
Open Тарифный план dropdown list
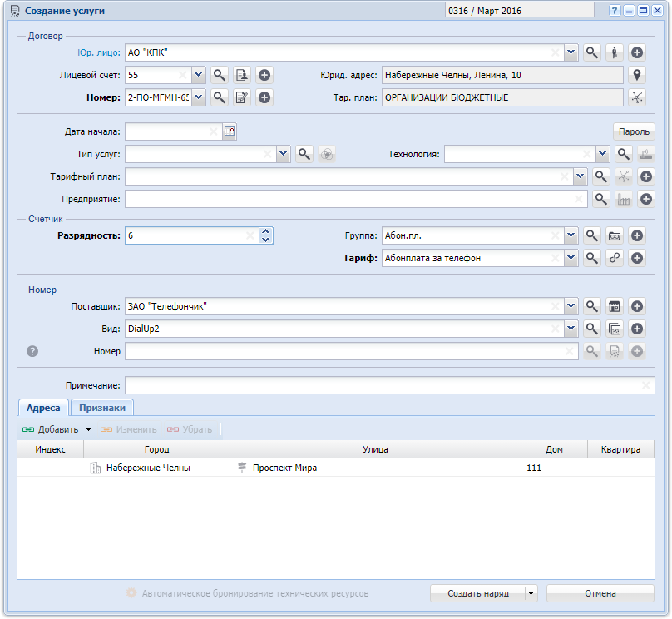580,176
